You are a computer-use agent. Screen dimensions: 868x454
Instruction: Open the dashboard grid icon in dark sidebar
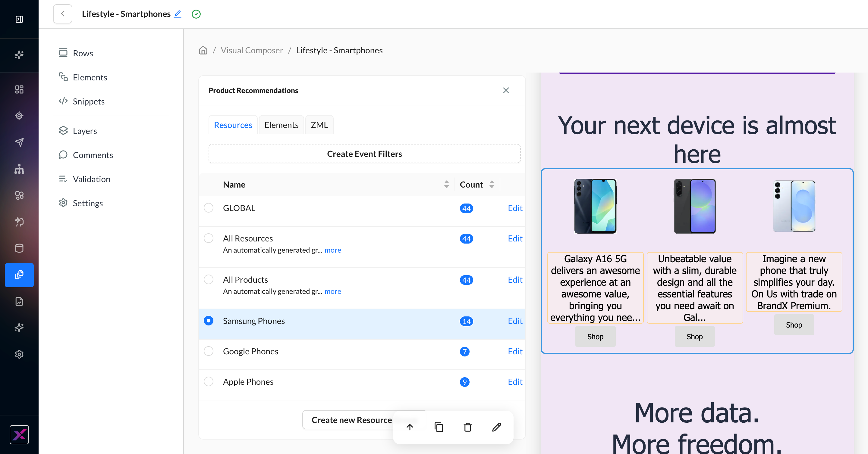coord(19,89)
